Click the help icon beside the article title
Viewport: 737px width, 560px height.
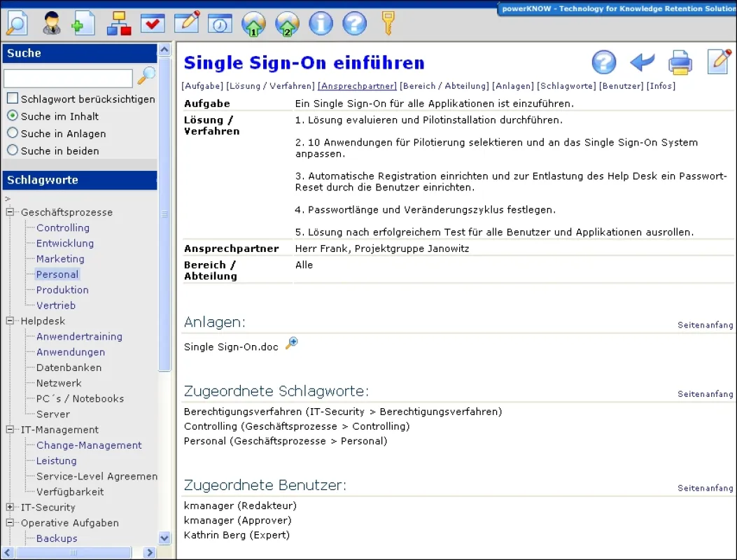click(x=604, y=62)
